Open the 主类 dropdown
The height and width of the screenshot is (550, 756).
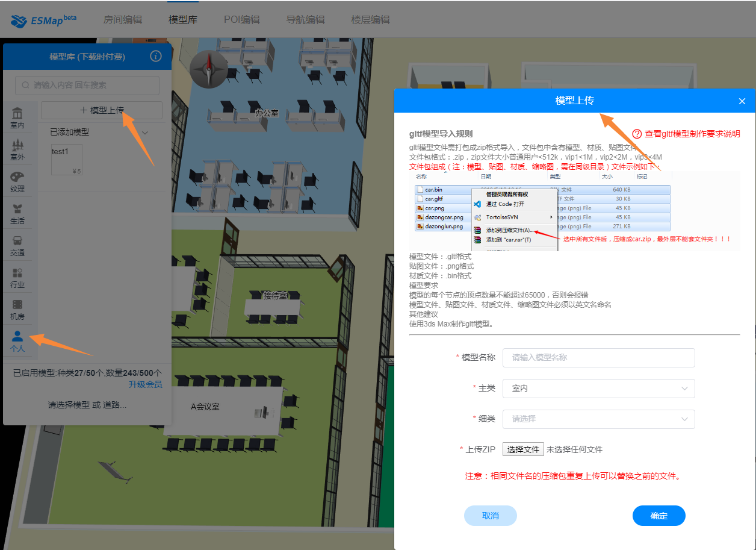(599, 389)
